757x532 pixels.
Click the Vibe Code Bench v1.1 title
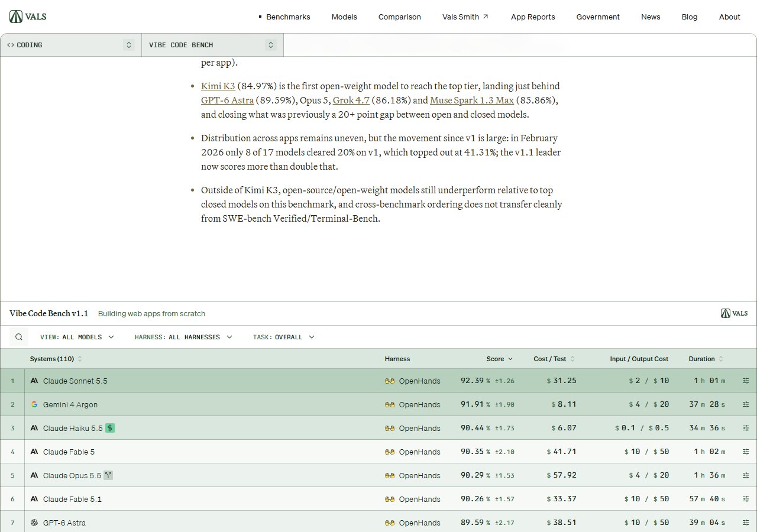[48, 313]
